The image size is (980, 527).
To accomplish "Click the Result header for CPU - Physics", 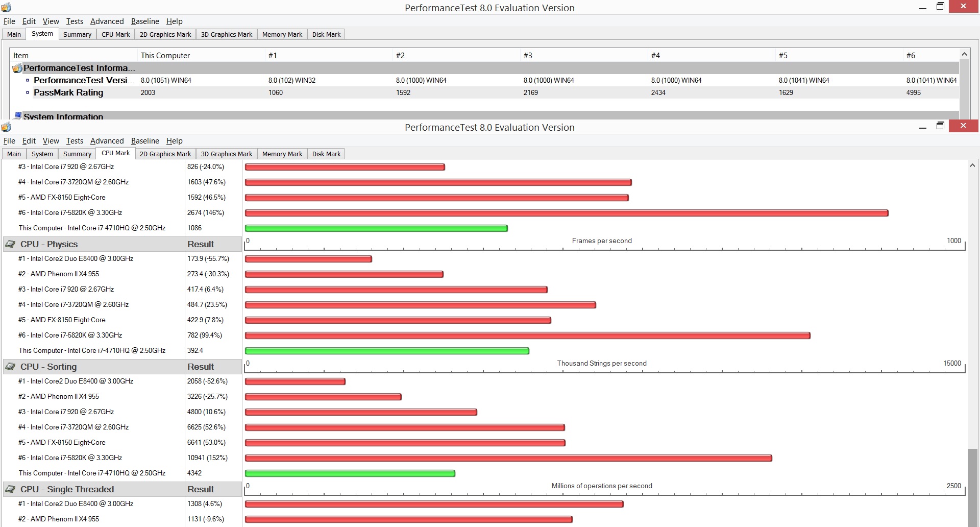I will (201, 244).
